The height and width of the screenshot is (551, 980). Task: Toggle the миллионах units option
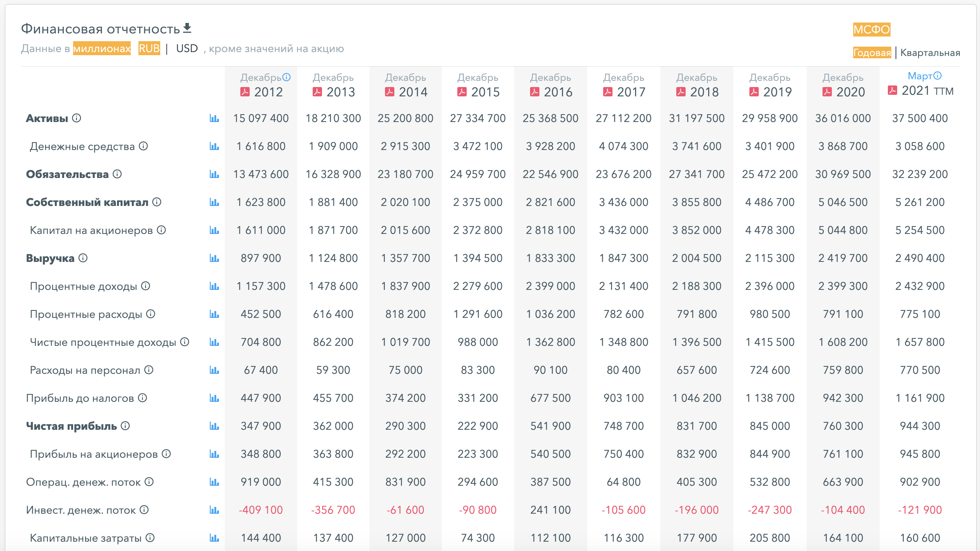pyautogui.click(x=102, y=49)
